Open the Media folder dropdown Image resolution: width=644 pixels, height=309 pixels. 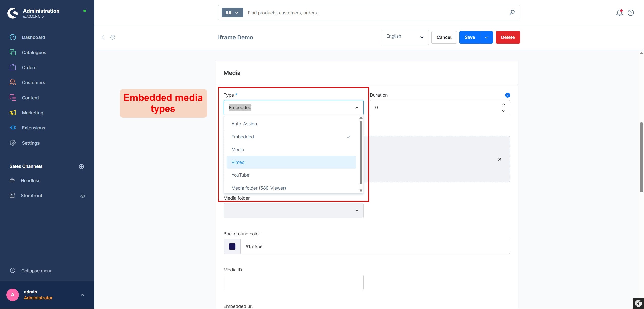point(293,211)
